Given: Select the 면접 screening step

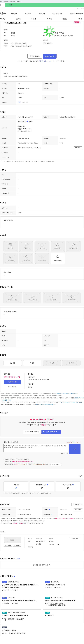Looking at the screenshot, I should [x=32, y=363].
